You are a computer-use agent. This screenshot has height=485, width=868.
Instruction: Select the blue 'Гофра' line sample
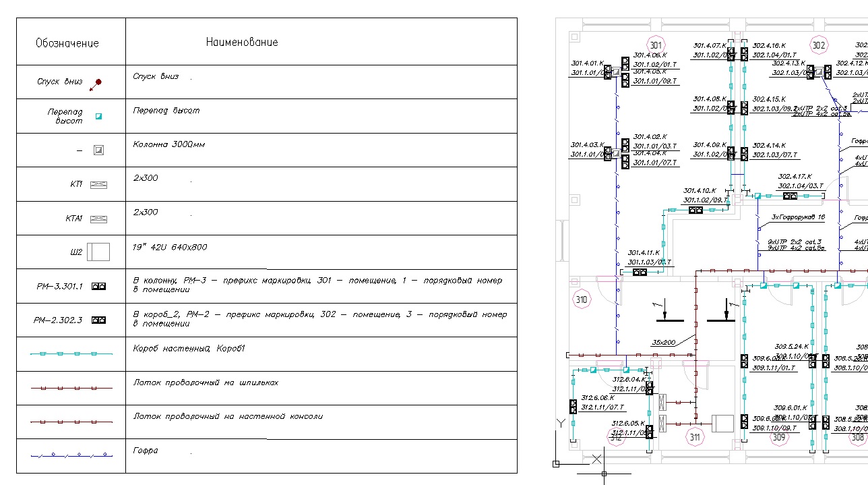(x=71, y=455)
